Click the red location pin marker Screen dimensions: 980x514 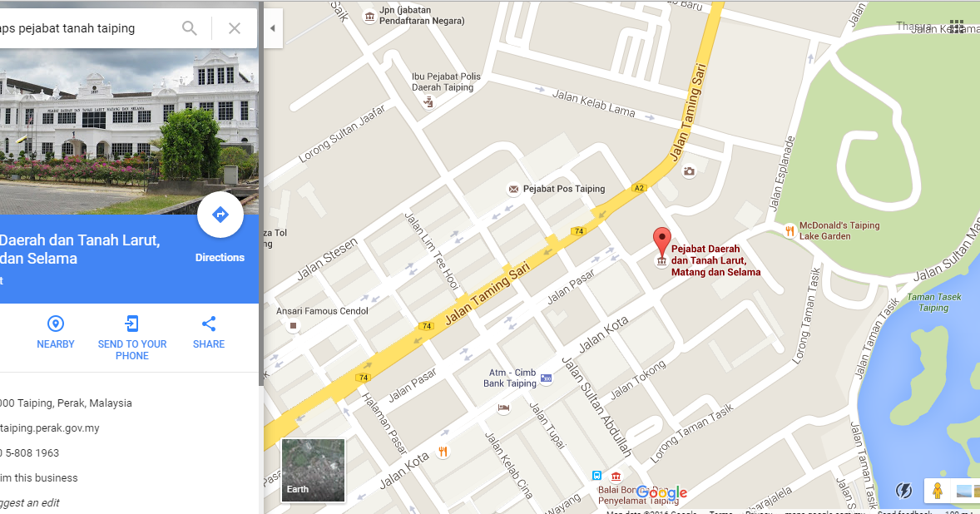662,242
